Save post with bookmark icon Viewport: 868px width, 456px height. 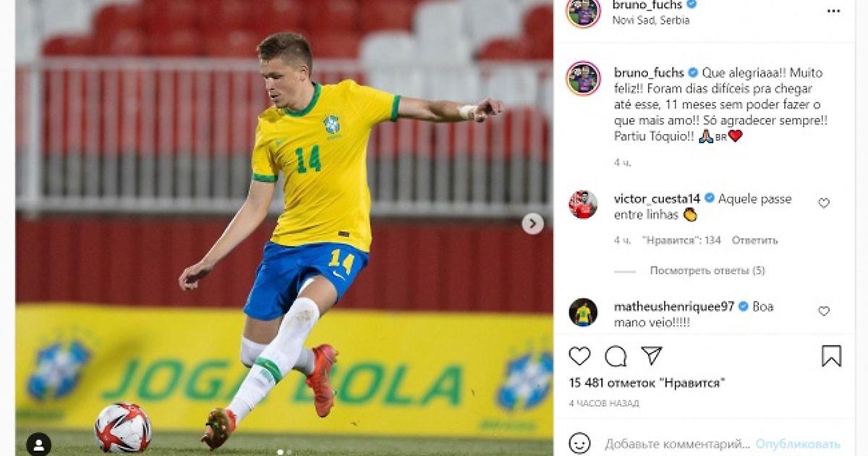pyautogui.click(x=831, y=355)
